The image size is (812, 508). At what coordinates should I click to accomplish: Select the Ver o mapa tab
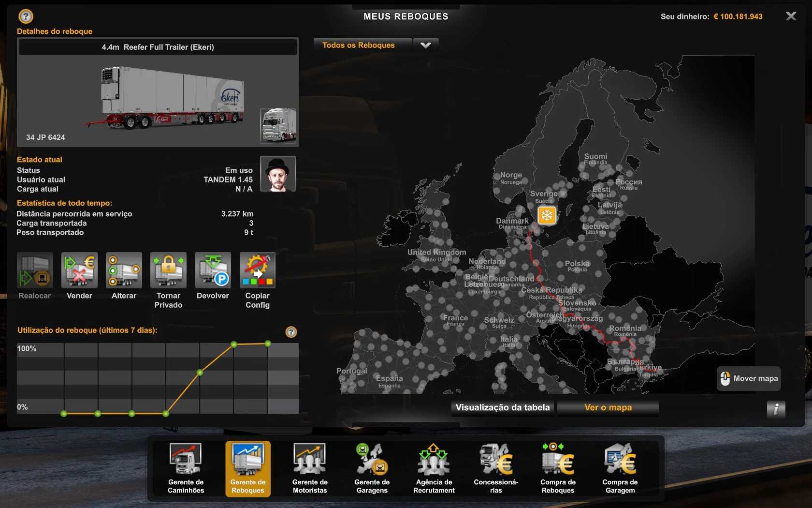point(608,407)
